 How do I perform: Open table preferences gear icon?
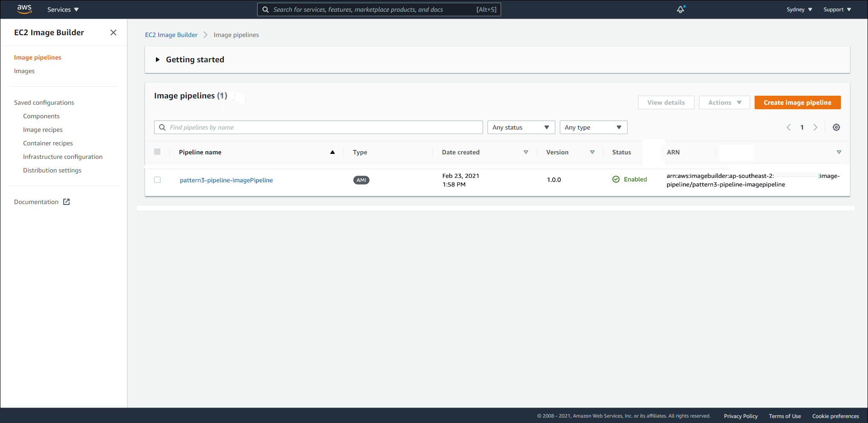coord(836,127)
